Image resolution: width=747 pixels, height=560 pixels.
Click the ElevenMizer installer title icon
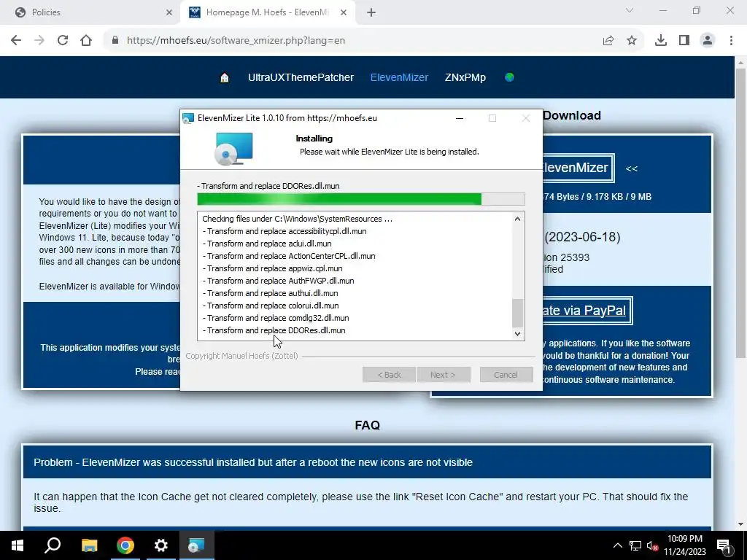189,118
